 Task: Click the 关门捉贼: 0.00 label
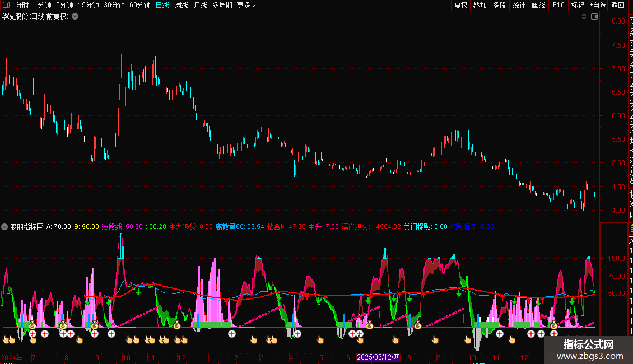coord(426,227)
